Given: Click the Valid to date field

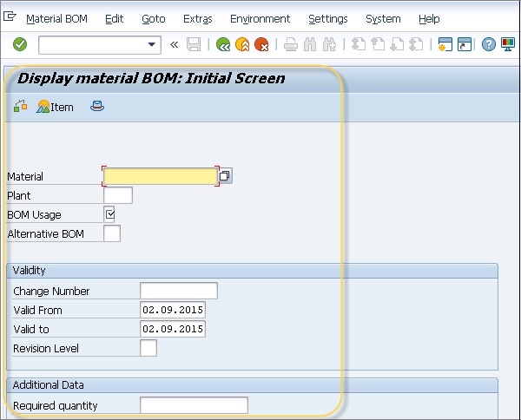Looking at the screenshot, I should click(173, 329).
